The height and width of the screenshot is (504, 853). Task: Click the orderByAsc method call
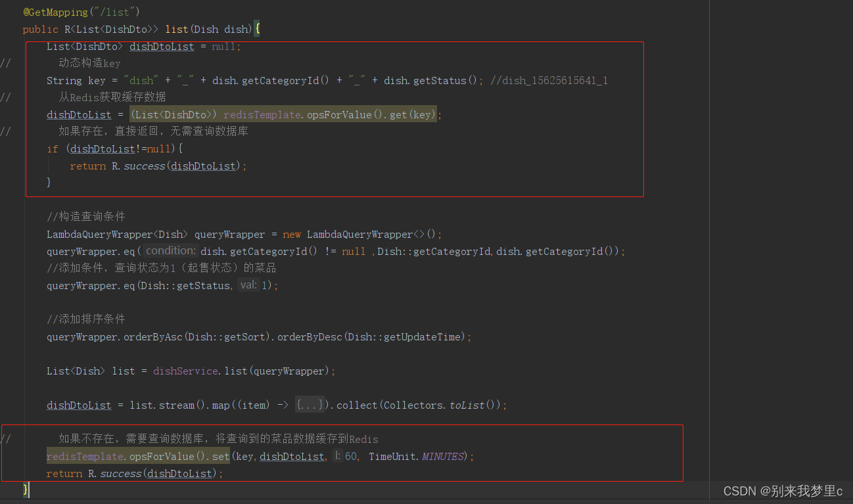click(x=154, y=336)
